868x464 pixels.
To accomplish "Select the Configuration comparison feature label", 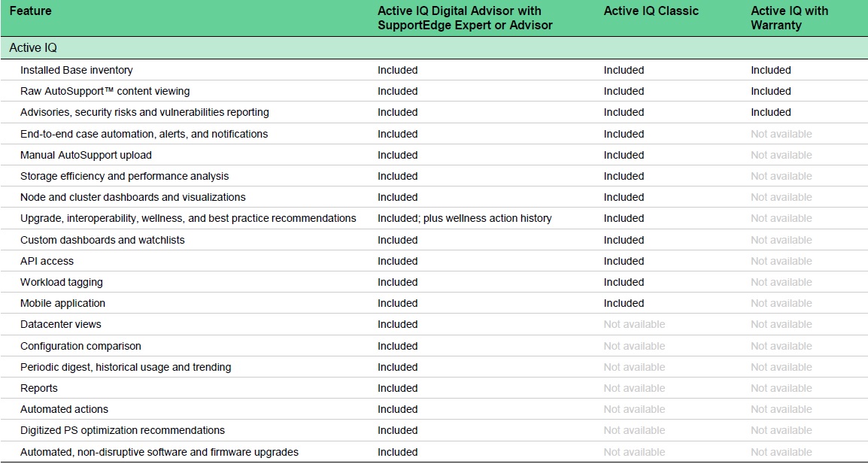I will click(80, 346).
